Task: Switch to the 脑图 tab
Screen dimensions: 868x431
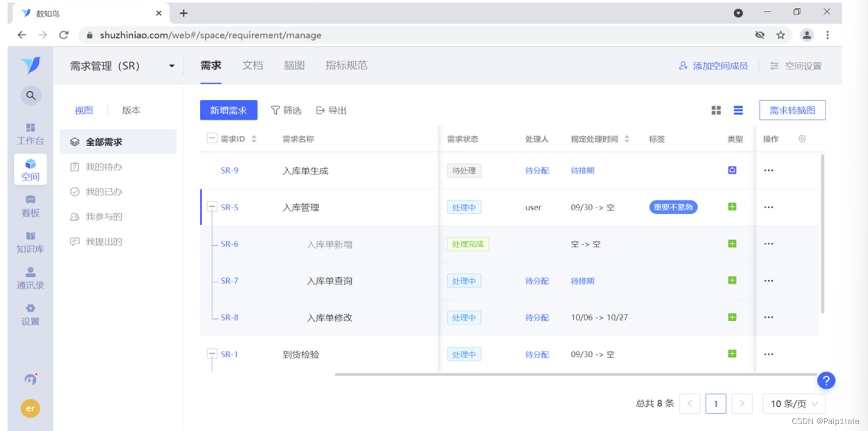Action: pyautogui.click(x=294, y=65)
